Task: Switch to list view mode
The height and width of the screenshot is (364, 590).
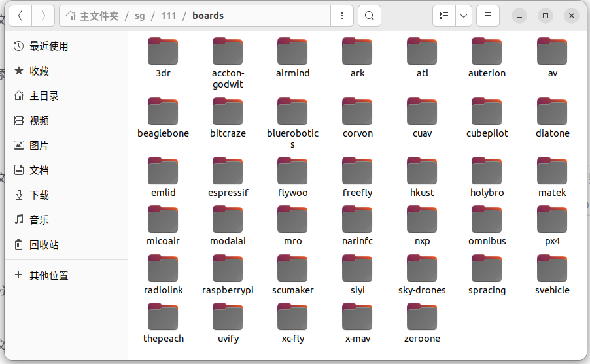Action: pyautogui.click(x=444, y=16)
